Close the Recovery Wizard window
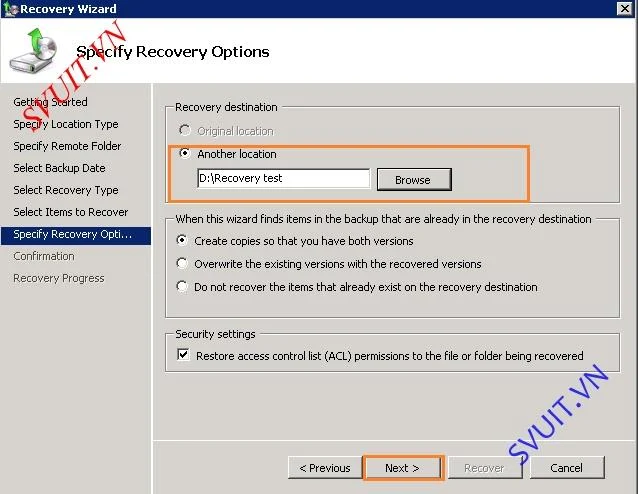 (625, 9)
